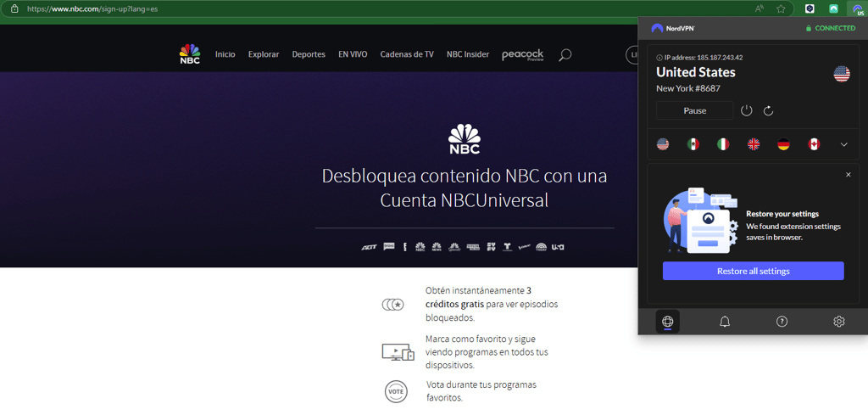Image resolution: width=868 pixels, height=415 pixels.
Task: Open the teal NordPass browser extension
Action: click(x=834, y=8)
